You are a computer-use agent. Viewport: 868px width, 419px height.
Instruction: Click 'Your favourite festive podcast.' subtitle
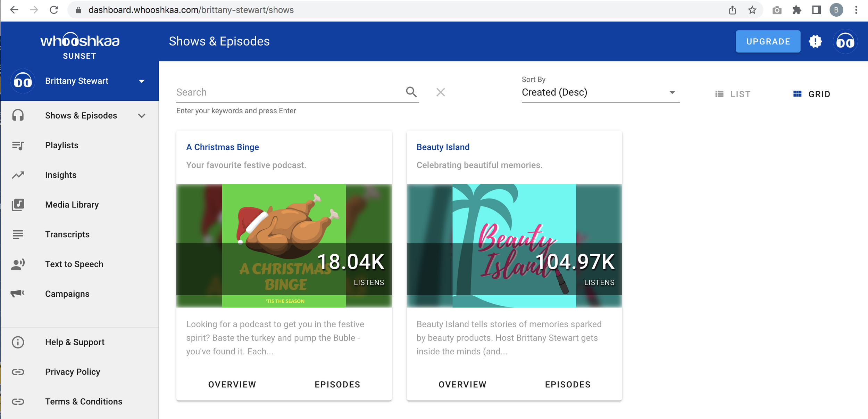(246, 165)
